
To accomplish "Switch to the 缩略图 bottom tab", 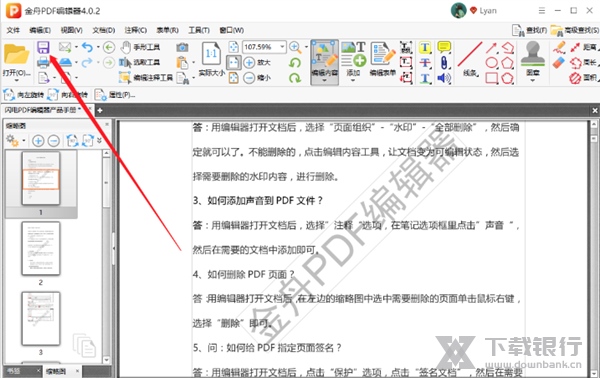I will 56,371.
